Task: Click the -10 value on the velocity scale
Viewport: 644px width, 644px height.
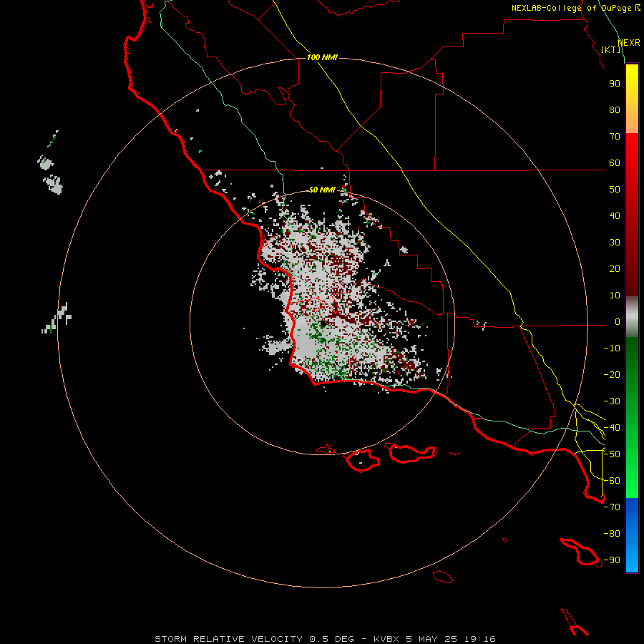Action: (612, 348)
